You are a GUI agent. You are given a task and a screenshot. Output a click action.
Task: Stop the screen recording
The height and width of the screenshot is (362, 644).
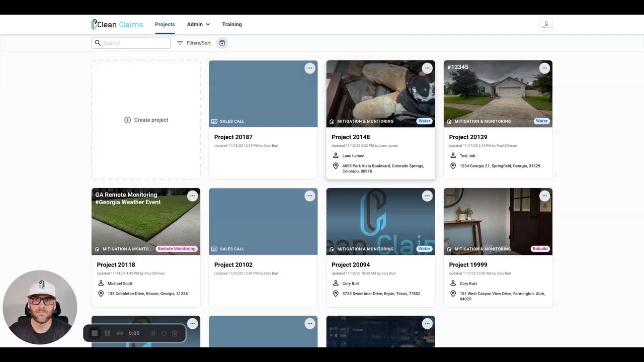point(95,333)
